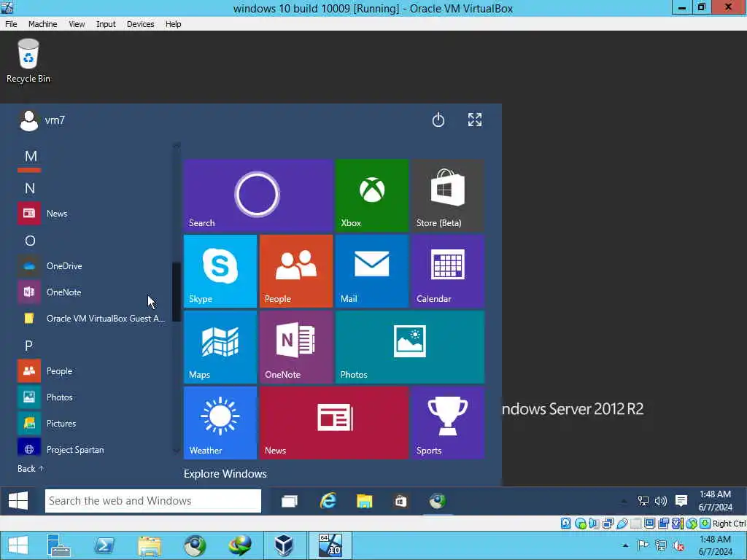Click running Windows 10 VM taskbar button

[x=330, y=545]
